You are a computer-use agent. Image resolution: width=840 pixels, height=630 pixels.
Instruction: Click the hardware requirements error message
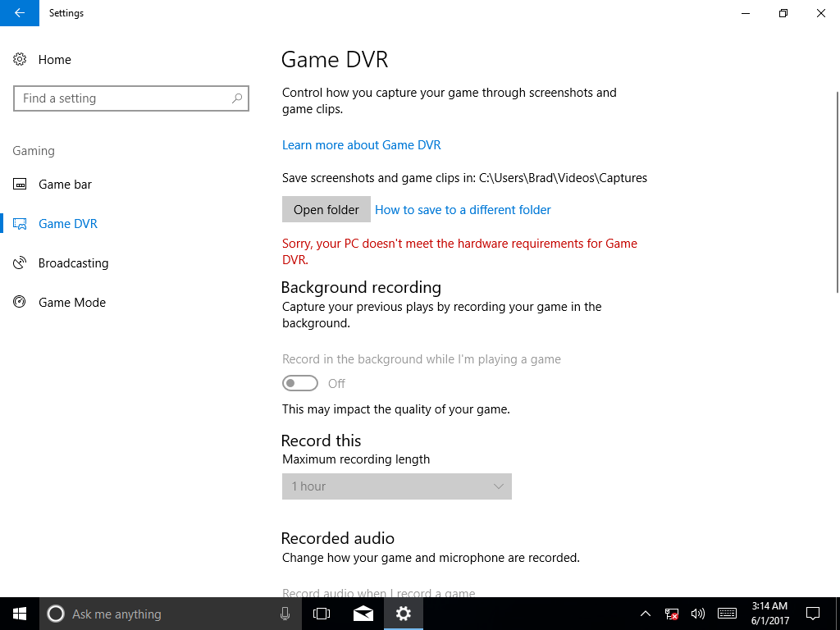pos(459,252)
